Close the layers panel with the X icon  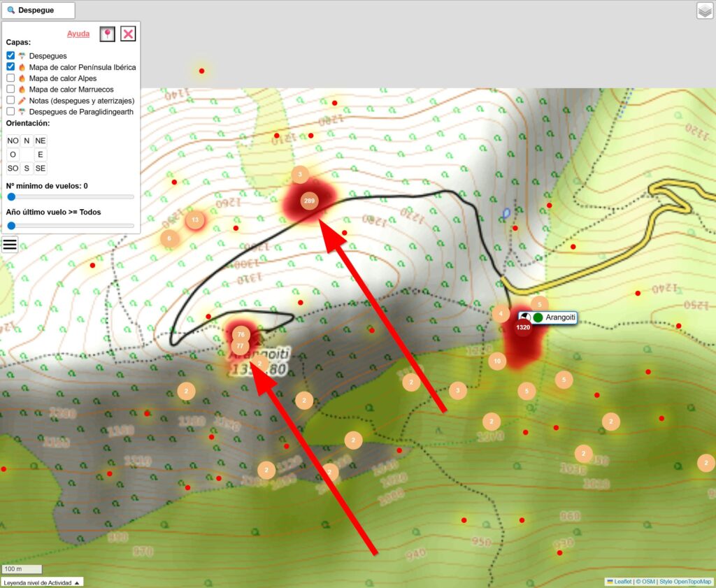(x=128, y=34)
